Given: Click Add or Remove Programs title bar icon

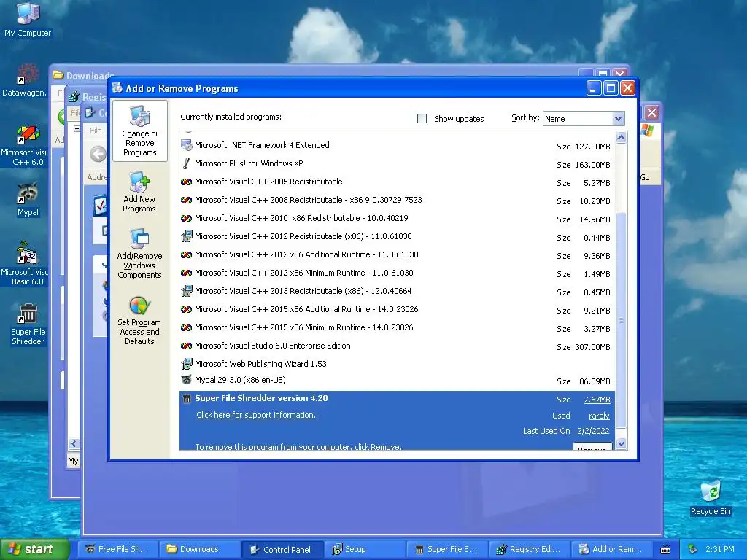Looking at the screenshot, I should pyautogui.click(x=117, y=88).
